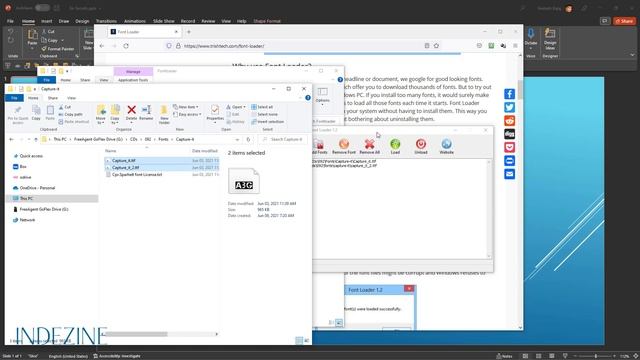Click the Share button in PowerPoint

pyautogui.click(x=624, y=21)
